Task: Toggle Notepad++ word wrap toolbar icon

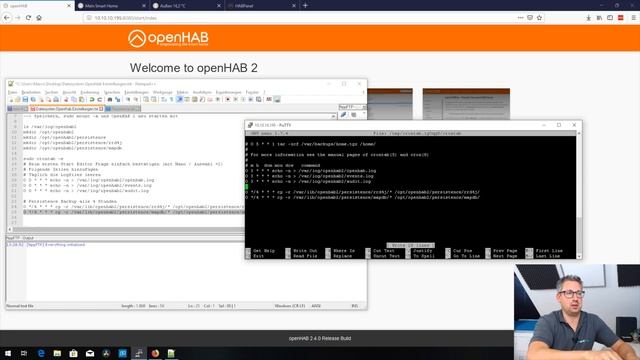Action: tap(164, 100)
